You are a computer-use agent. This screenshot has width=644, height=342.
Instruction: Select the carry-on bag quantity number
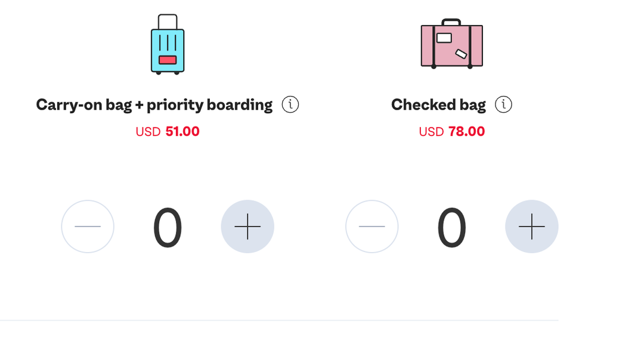(168, 228)
